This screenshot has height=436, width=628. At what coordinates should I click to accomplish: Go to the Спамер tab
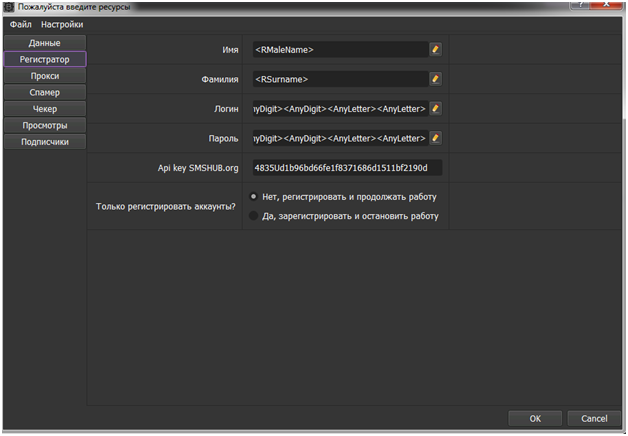pyautogui.click(x=44, y=92)
